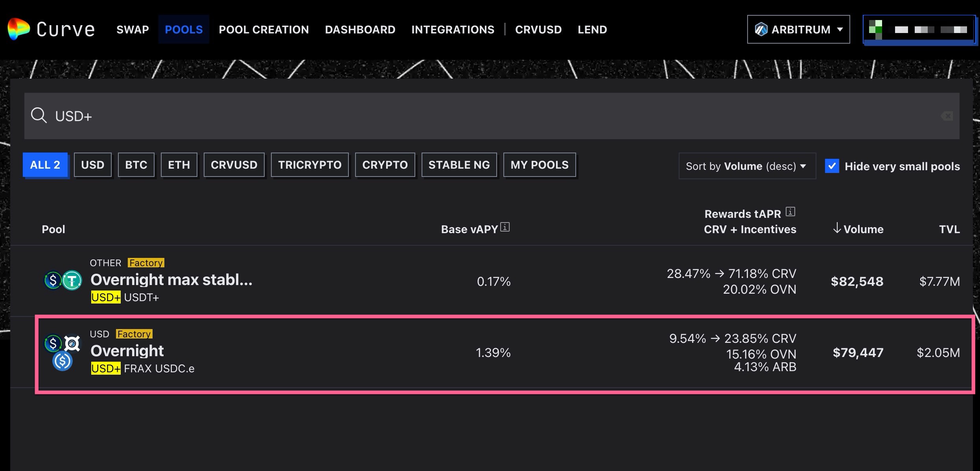Filter pools by Stable NG
This screenshot has height=471, width=980.
coord(459,165)
